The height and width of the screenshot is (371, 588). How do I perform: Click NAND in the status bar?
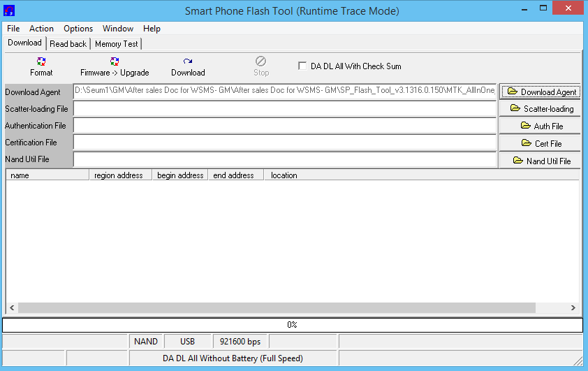(x=146, y=342)
